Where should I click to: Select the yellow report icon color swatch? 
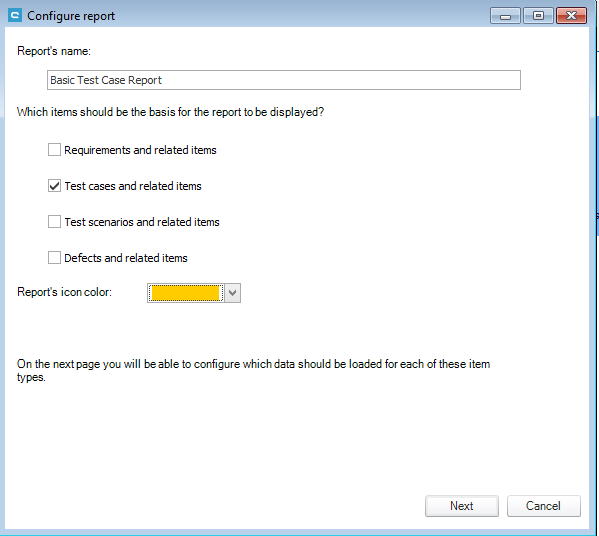pos(186,293)
